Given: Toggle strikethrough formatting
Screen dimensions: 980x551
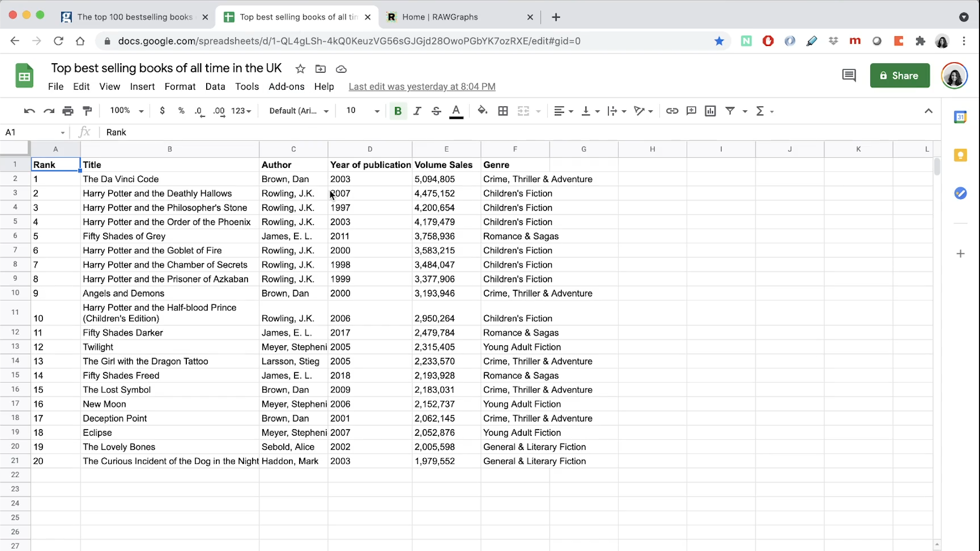Looking at the screenshot, I should click(x=436, y=111).
